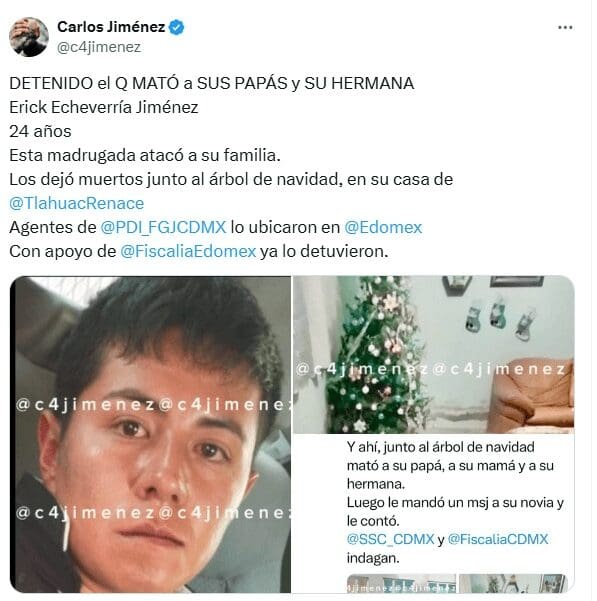Screen dimensions: 597x601
Task: Click the blue verified badge icon
Action: [176, 27]
